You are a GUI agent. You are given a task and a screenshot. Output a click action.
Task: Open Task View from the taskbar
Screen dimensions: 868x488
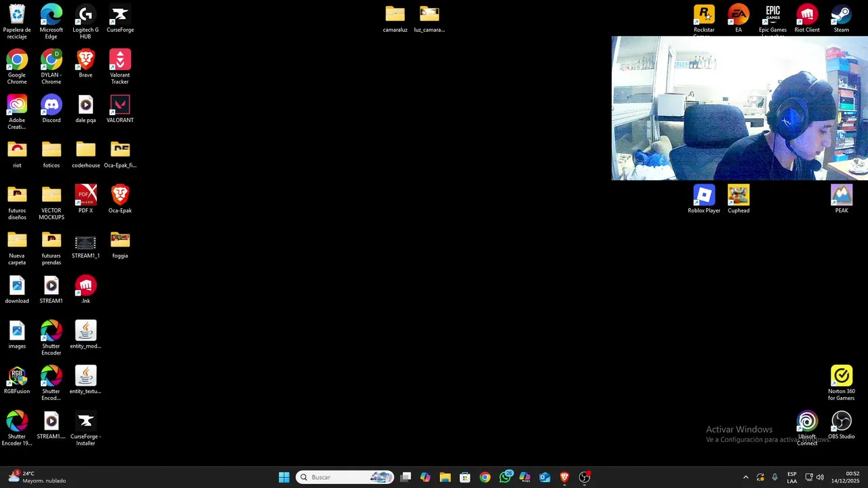point(406,477)
